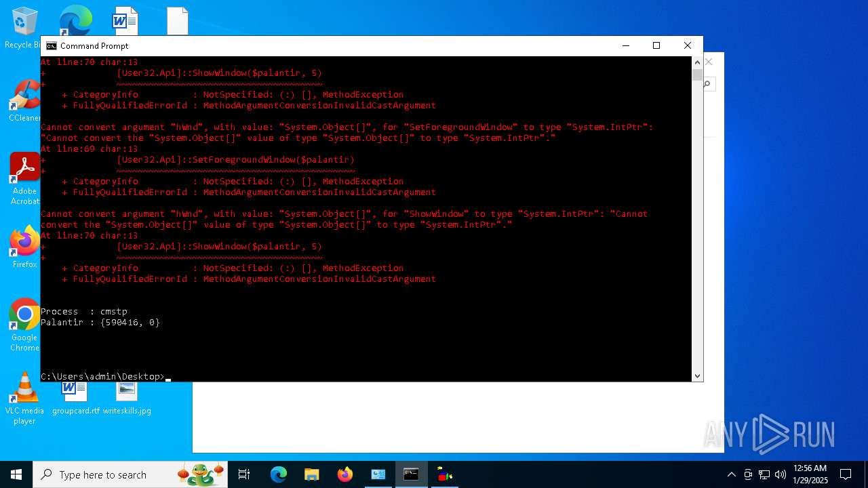This screenshot has height=488, width=868.
Task: Click the taskbar search box
Action: point(131,474)
